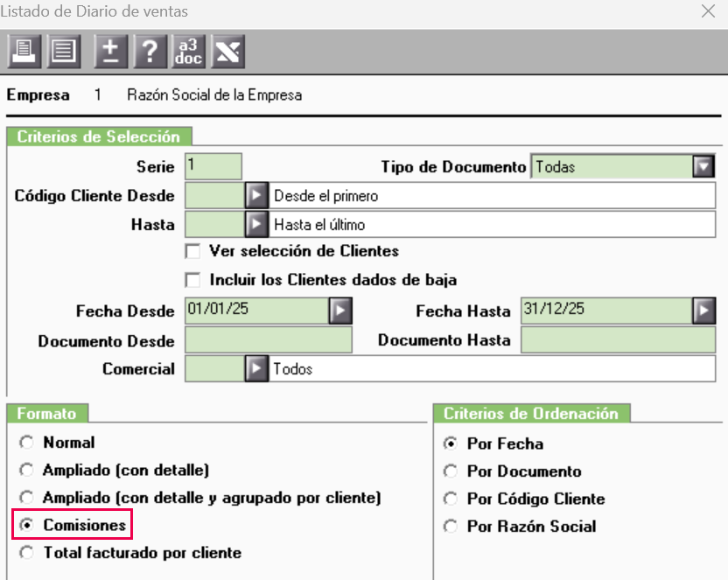Choose Total facturado por cliente format

pos(26,553)
